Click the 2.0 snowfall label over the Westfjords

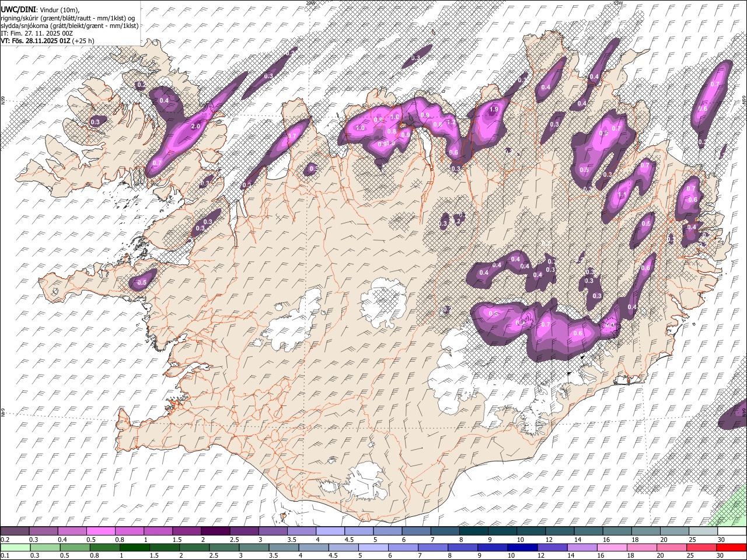click(196, 126)
